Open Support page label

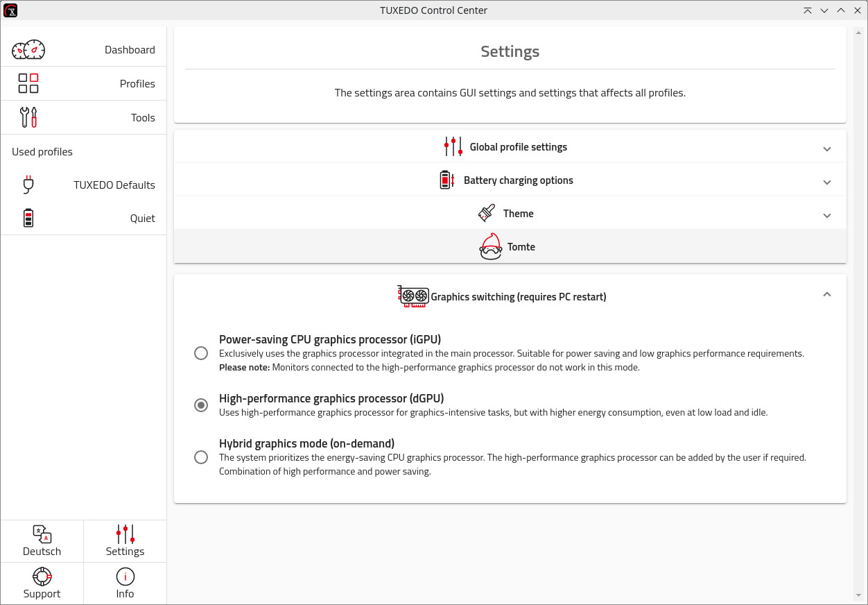[42, 594]
